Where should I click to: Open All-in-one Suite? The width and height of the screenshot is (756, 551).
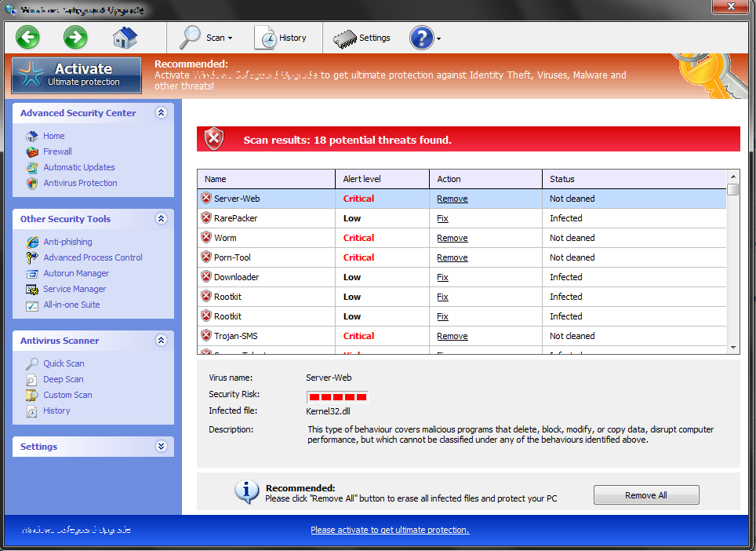[71, 305]
